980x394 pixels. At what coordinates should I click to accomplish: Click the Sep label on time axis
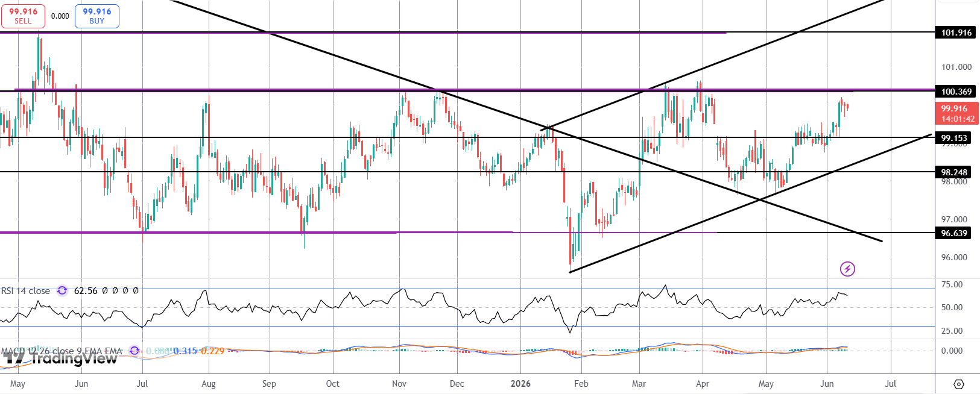[269, 384]
